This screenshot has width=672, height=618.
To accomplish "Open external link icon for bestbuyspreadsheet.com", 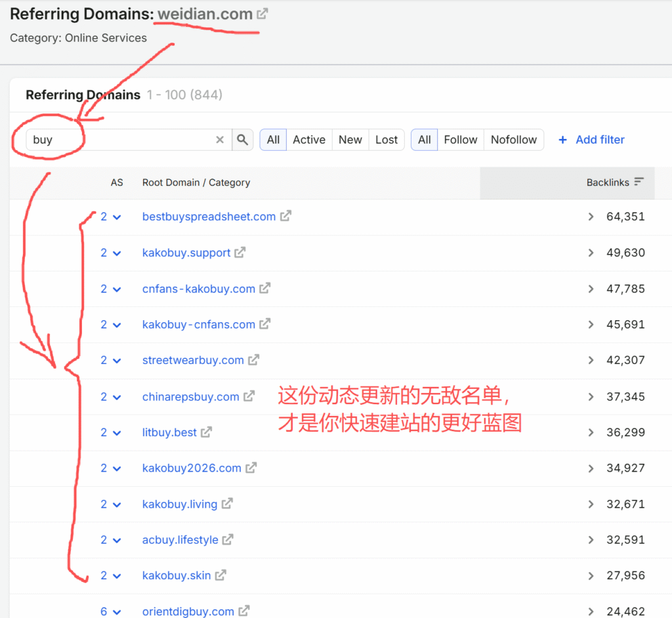I will tap(286, 216).
